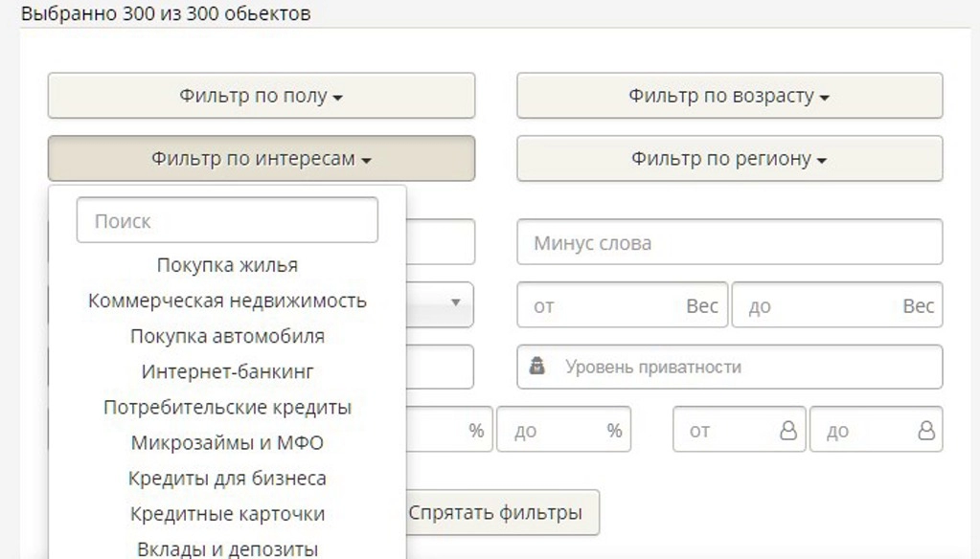Focus the "Поиск" field in interests dropdown
The width and height of the screenshot is (980, 559).
pos(227,220)
